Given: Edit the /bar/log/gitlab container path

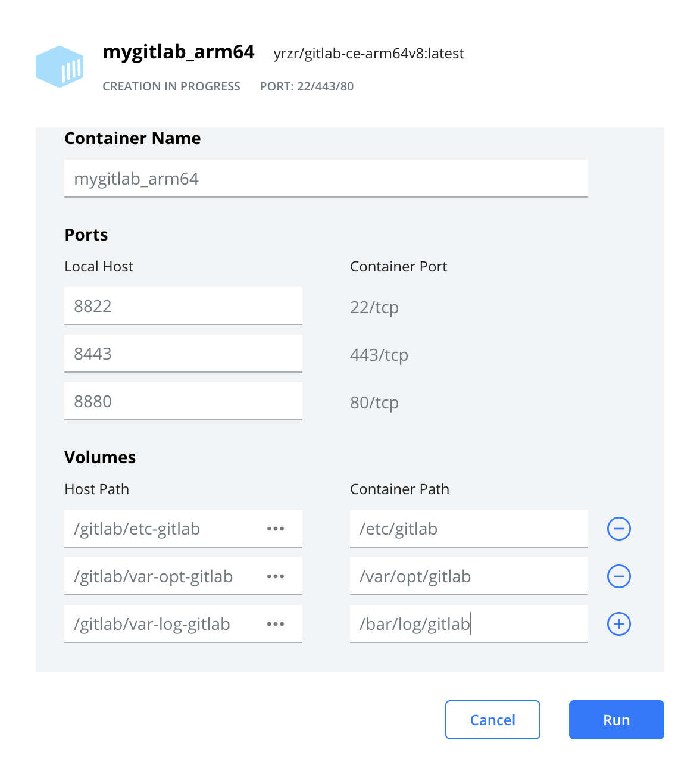Looking at the screenshot, I should pyautogui.click(x=468, y=624).
